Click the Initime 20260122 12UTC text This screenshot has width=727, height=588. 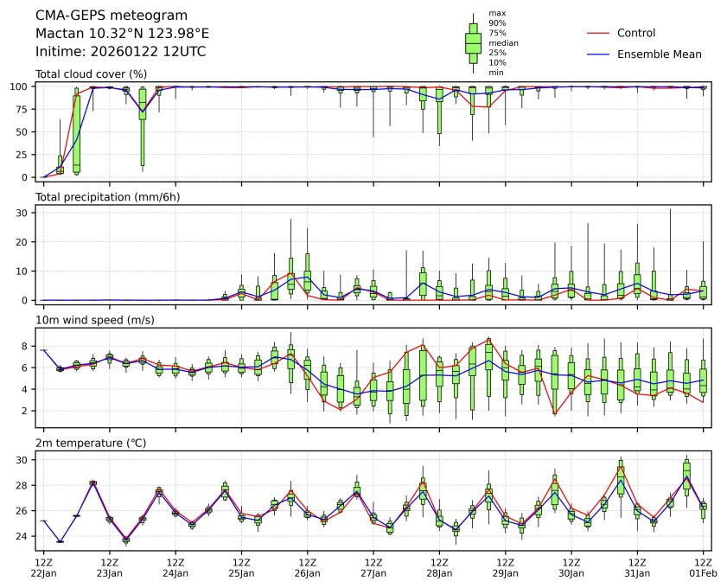pyautogui.click(x=120, y=51)
